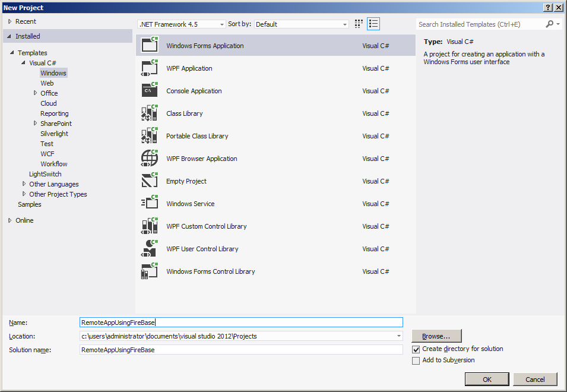
Task: Select "Windows Service" template name
Action: pyautogui.click(x=190, y=204)
